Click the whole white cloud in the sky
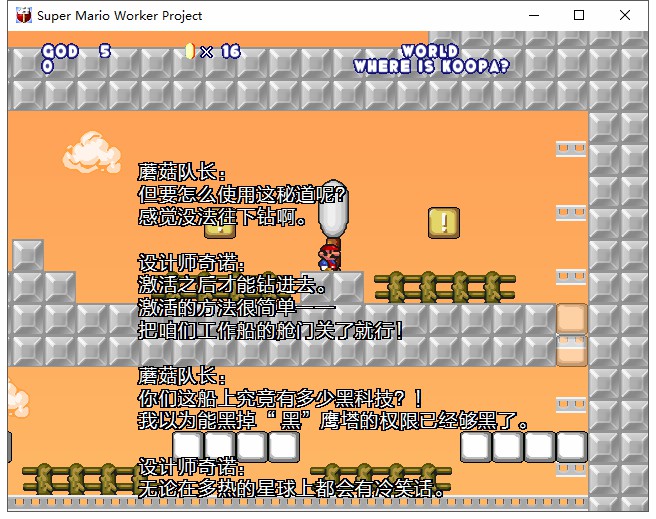 point(92,152)
